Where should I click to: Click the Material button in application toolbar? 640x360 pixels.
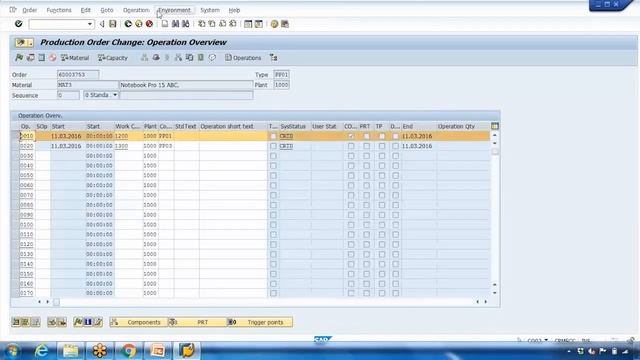[75, 58]
